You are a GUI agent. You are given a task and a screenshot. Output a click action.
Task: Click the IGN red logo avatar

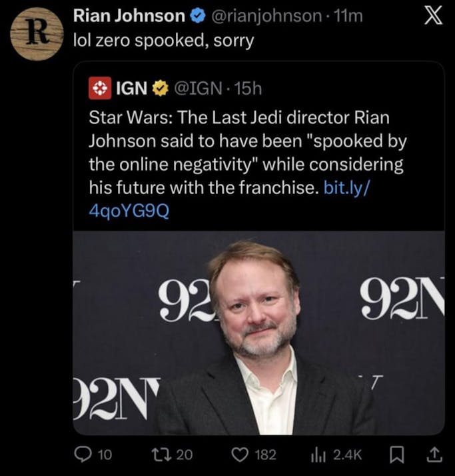(99, 87)
